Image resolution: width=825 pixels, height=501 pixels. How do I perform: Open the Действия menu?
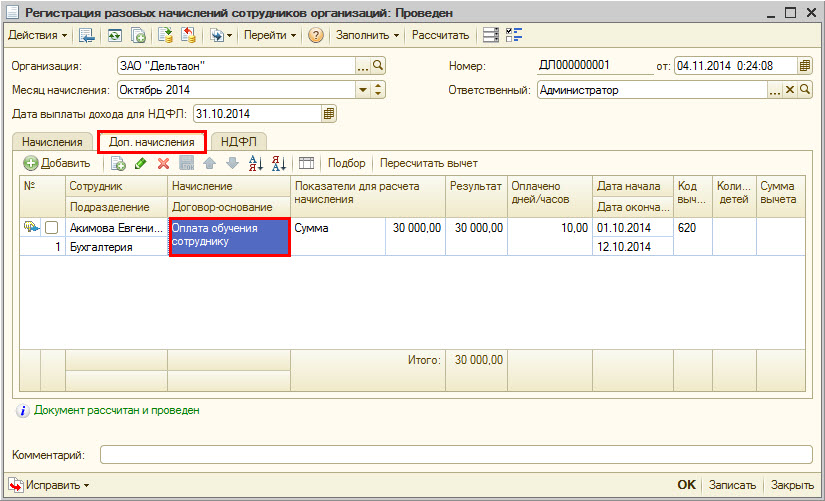[x=38, y=36]
